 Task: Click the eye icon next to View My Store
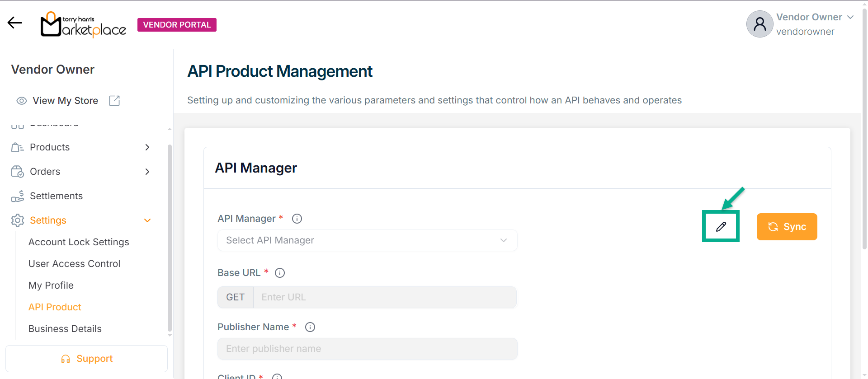click(x=21, y=101)
